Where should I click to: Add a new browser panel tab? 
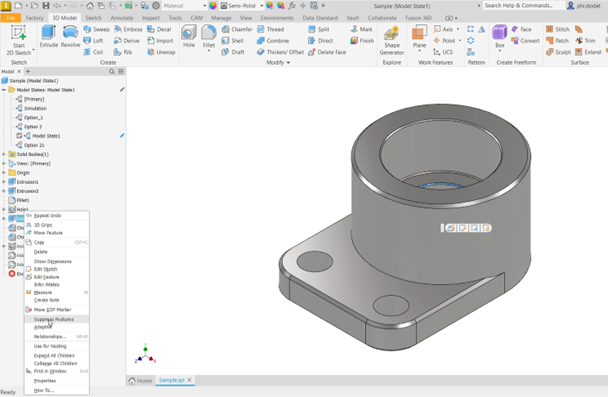tap(28, 71)
